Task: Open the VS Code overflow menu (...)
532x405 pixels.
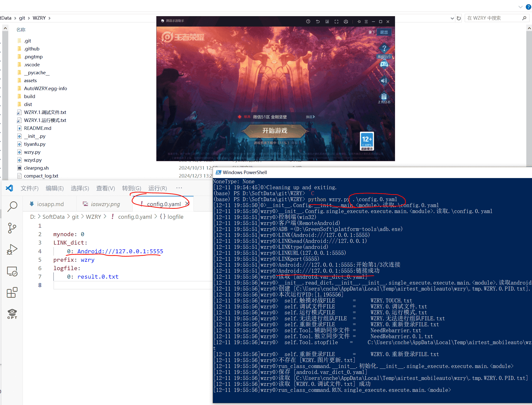Action: pyautogui.click(x=179, y=188)
